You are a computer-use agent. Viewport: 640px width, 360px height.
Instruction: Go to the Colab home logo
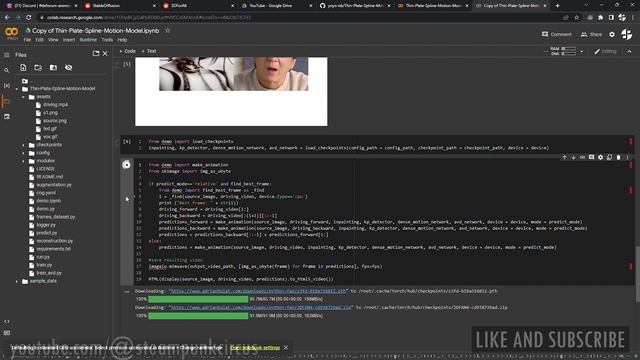11,33
